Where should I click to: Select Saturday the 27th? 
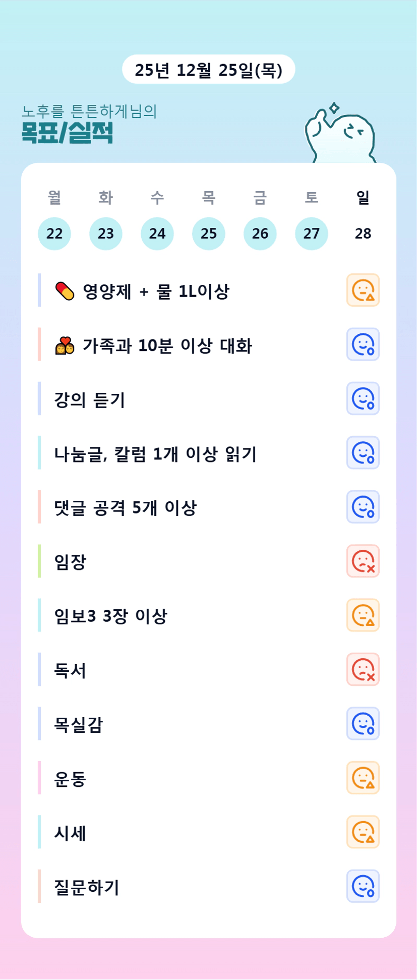312,234
